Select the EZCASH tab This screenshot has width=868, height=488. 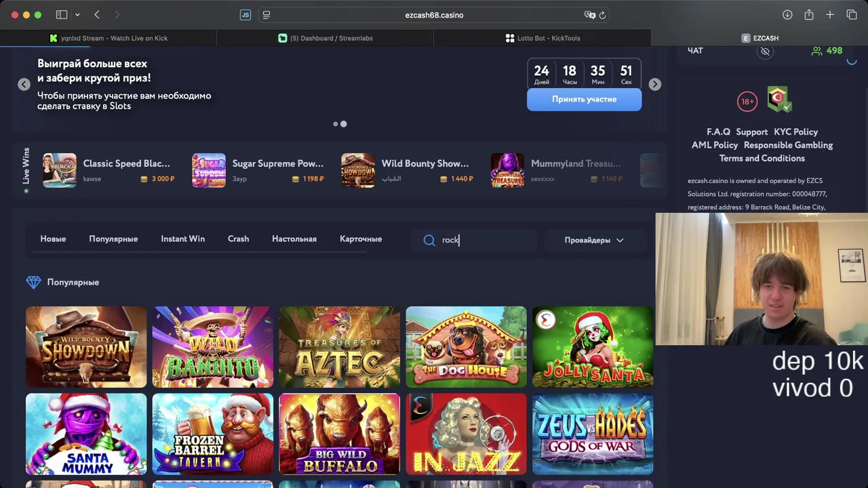[759, 38]
